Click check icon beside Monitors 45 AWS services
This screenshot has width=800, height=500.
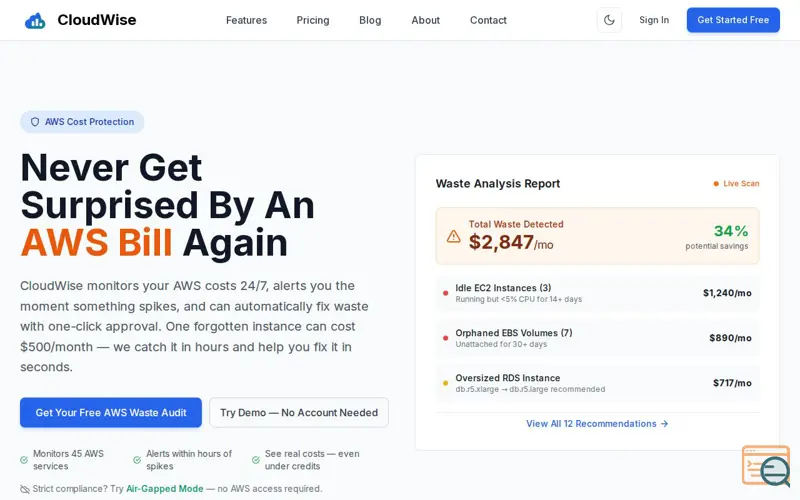24,460
